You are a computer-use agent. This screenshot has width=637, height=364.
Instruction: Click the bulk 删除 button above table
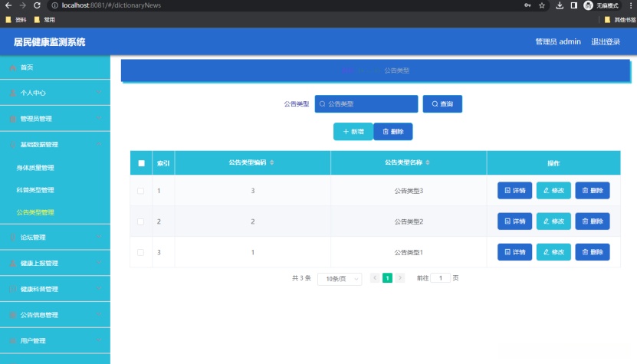[x=392, y=132]
